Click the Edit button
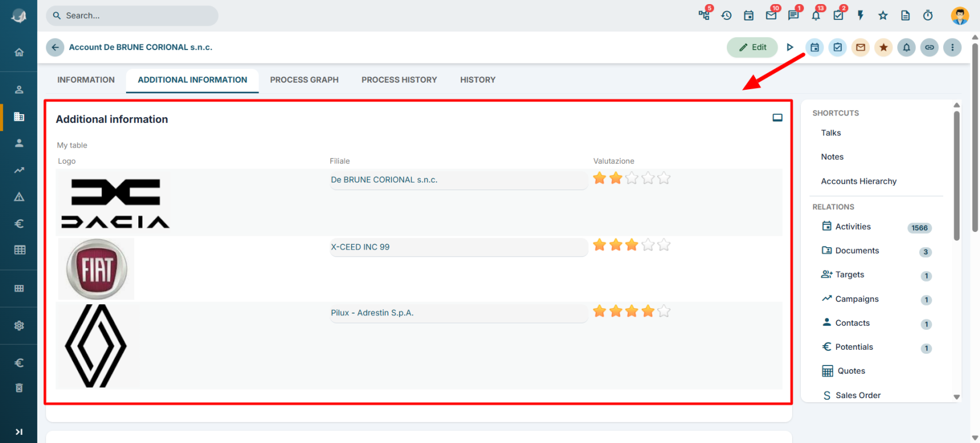Viewport: 980px width, 443px height. (x=752, y=47)
